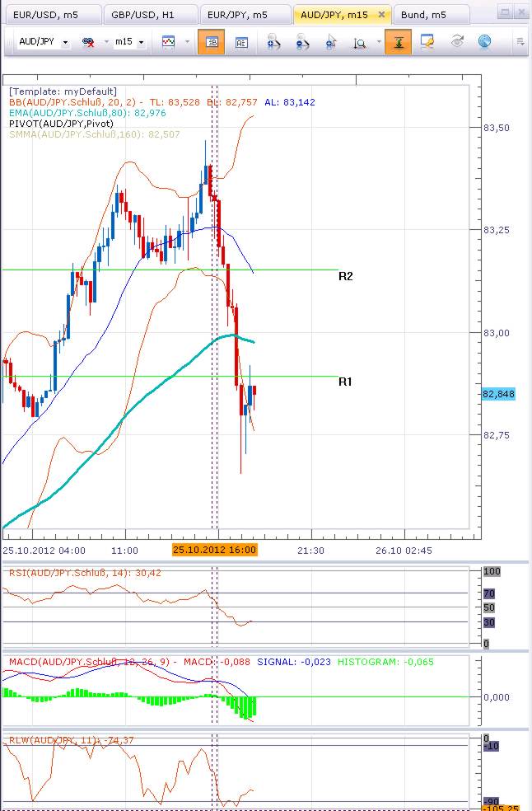532x811 pixels.
Task: Click the RSI 70 level label
Action: [489, 593]
